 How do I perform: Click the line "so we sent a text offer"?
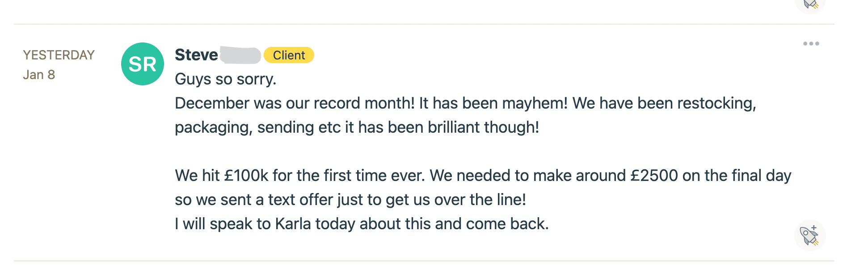350,200
